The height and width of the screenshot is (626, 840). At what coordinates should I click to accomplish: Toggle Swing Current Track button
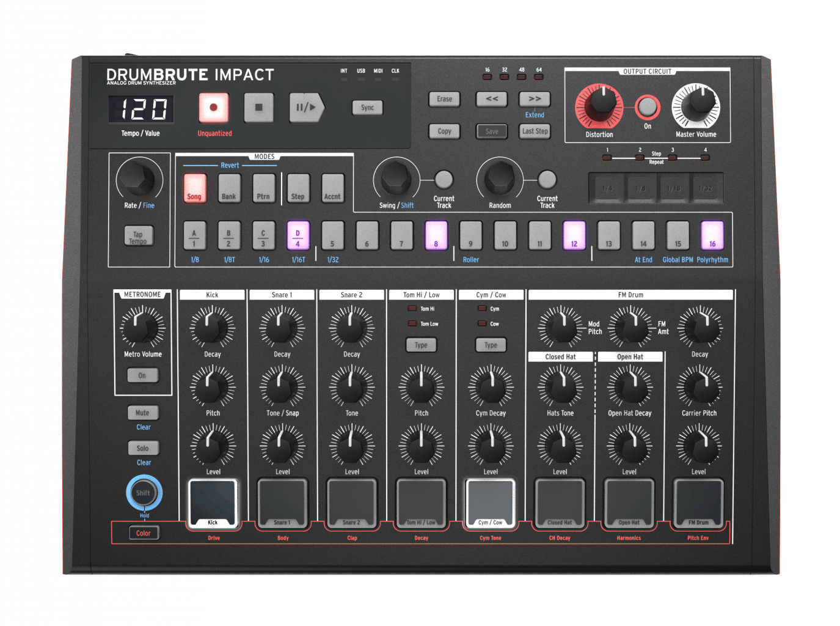coord(444,179)
